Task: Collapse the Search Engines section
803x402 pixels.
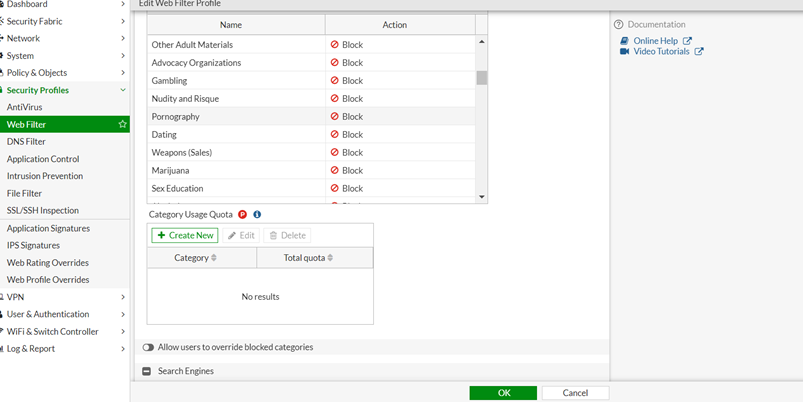Action: (x=147, y=372)
